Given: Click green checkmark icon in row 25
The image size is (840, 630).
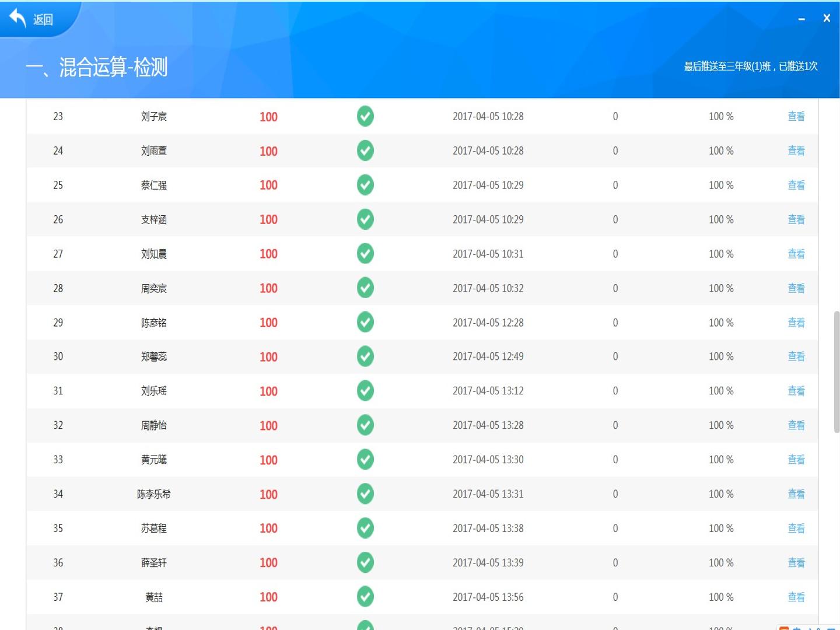Looking at the screenshot, I should [x=365, y=185].
